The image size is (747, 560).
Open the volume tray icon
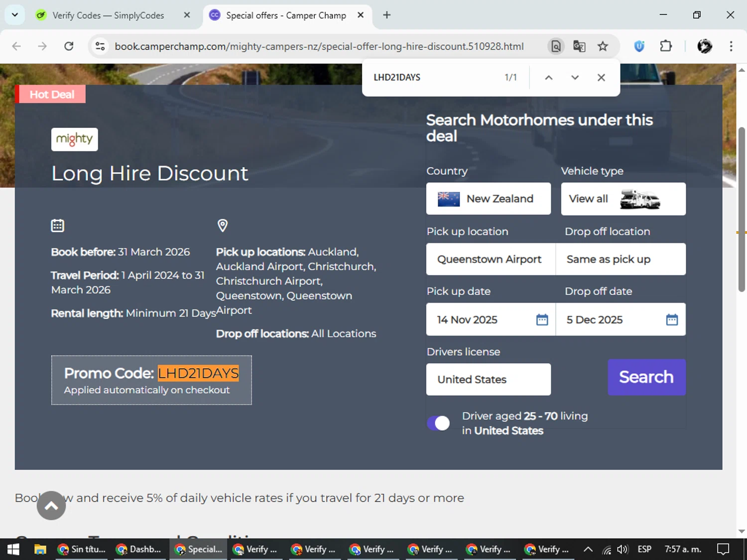[x=622, y=550]
